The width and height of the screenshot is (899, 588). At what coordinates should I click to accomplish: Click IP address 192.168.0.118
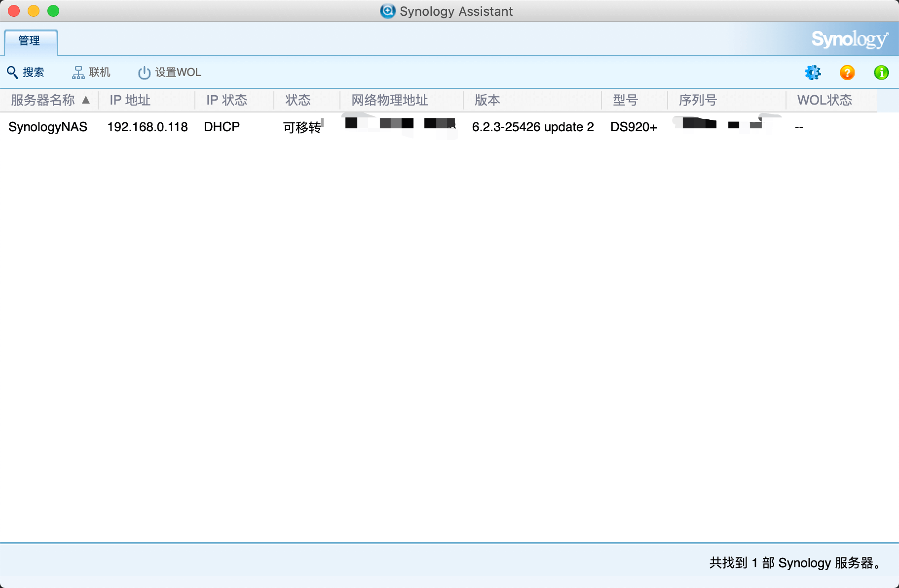pos(148,127)
